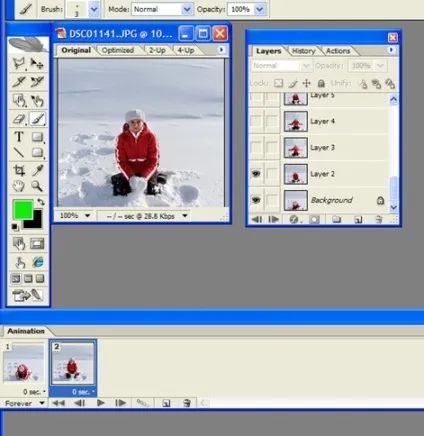Click the duplicate animation frame icon

(x=166, y=403)
